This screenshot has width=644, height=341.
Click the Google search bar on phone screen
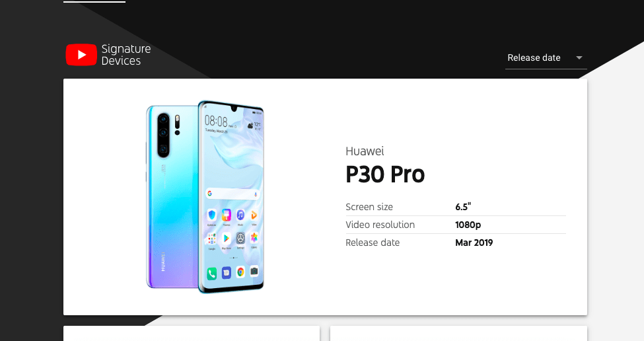[x=233, y=194]
